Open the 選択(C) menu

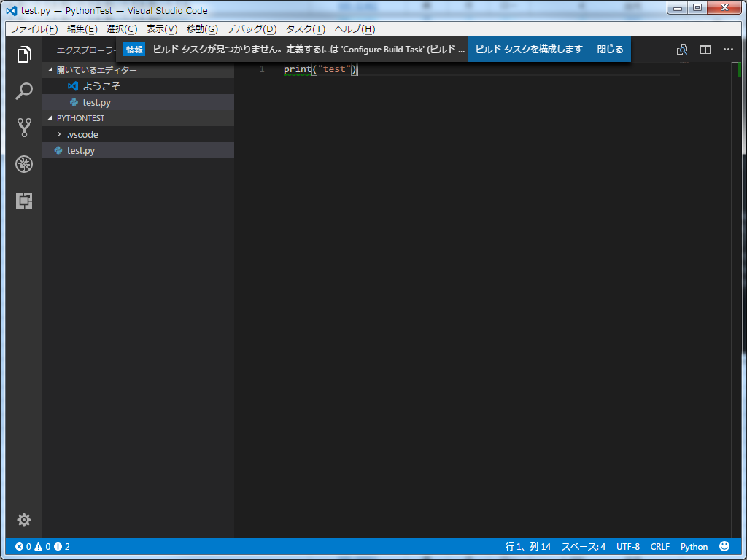coord(122,29)
